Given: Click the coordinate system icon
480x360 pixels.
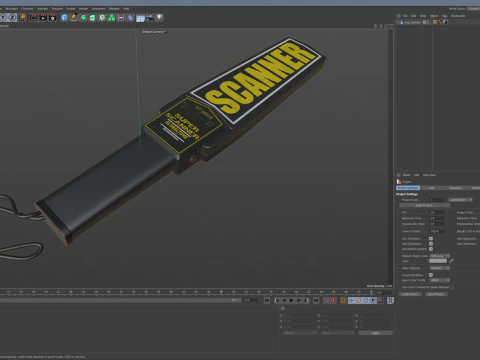Looking at the screenshot, I should tap(22, 17).
